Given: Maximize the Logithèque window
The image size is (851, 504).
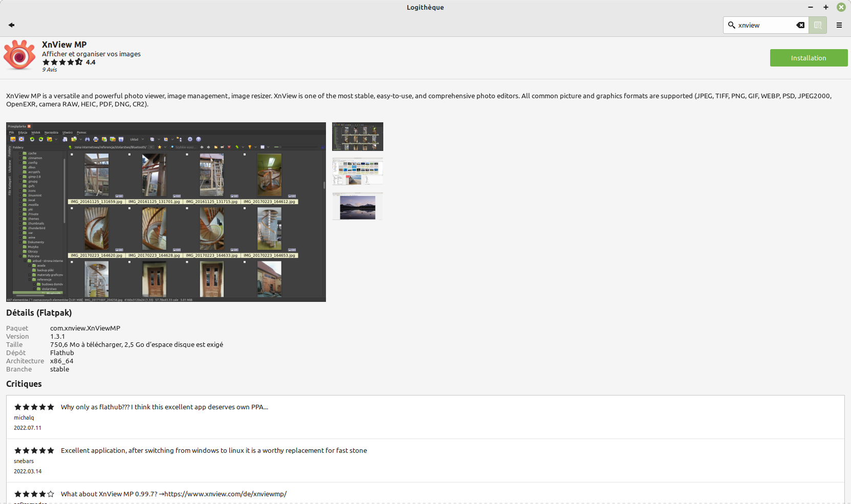Looking at the screenshot, I should pyautogui.click(x=826, y=7).
